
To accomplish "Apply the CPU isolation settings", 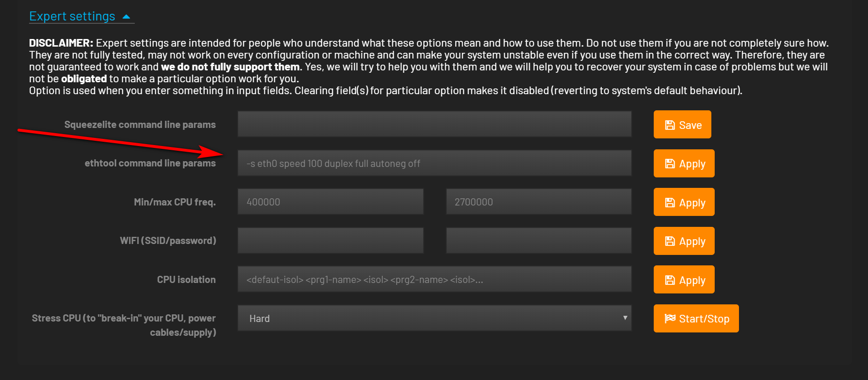I will point(684,280).
